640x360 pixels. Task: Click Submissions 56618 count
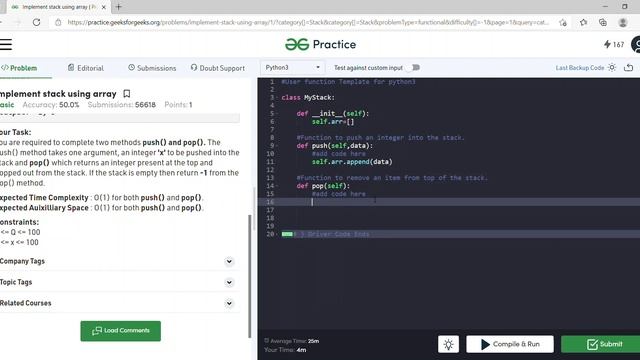122,105
